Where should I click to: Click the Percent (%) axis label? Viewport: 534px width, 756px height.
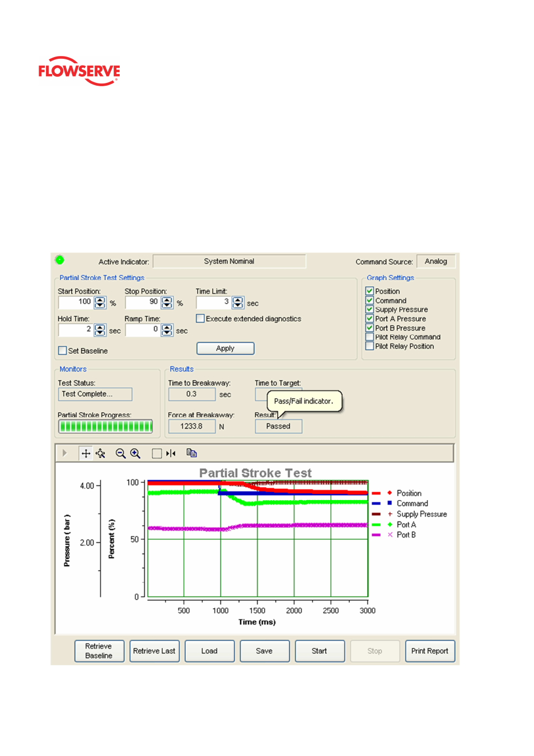click(x=111, y=539)
